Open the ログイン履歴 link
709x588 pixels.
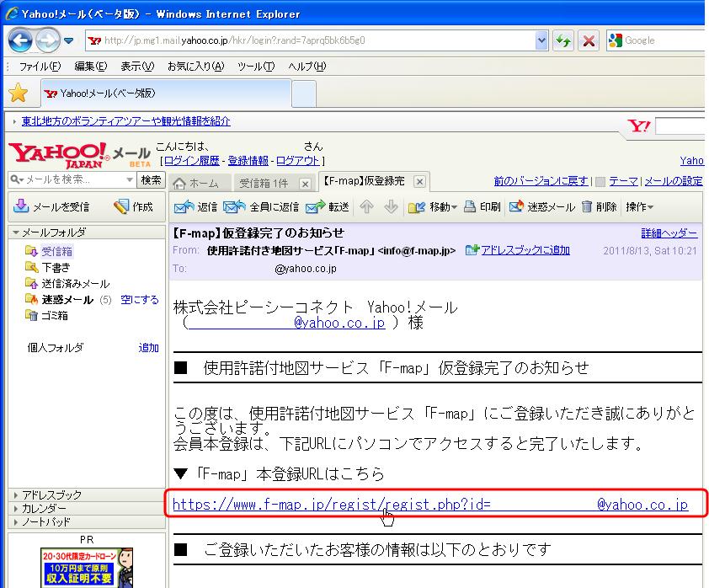click(192, 161)
